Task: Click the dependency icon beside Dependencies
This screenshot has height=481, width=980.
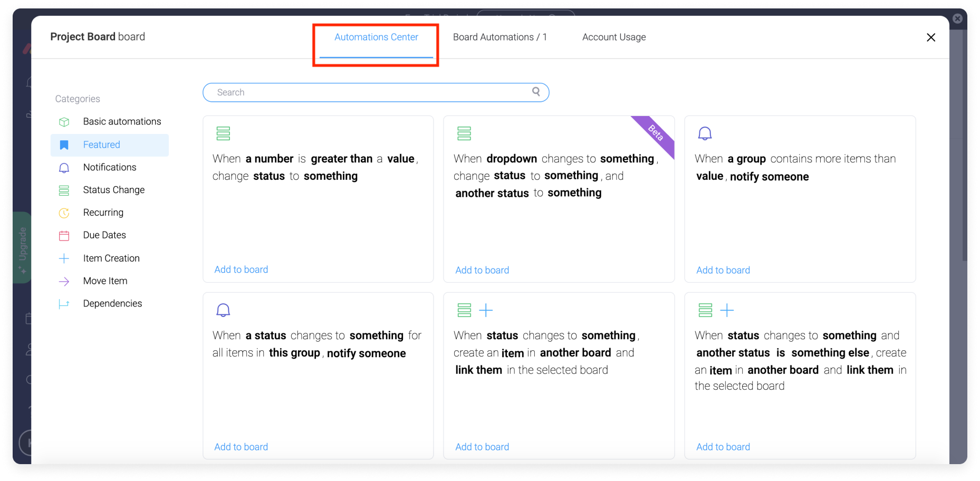Action: [x=64, y=304]
